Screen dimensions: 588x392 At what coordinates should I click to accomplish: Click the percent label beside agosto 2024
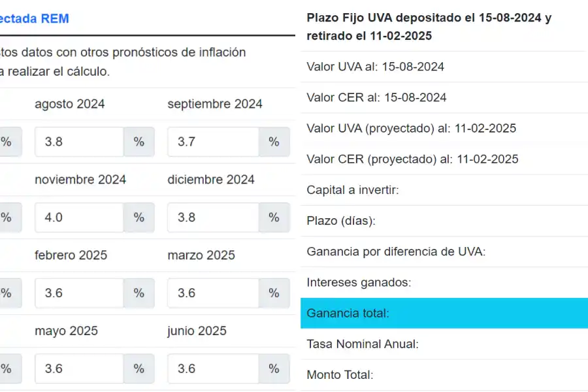[139, 142]
